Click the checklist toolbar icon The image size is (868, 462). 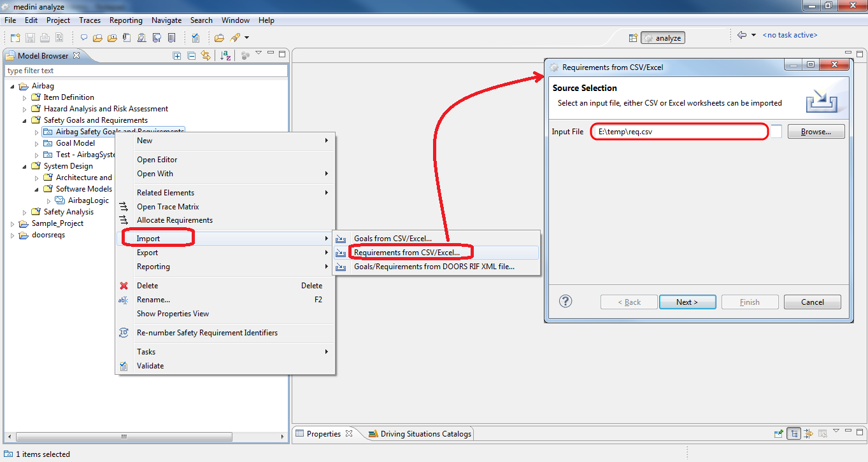(196, 38)
